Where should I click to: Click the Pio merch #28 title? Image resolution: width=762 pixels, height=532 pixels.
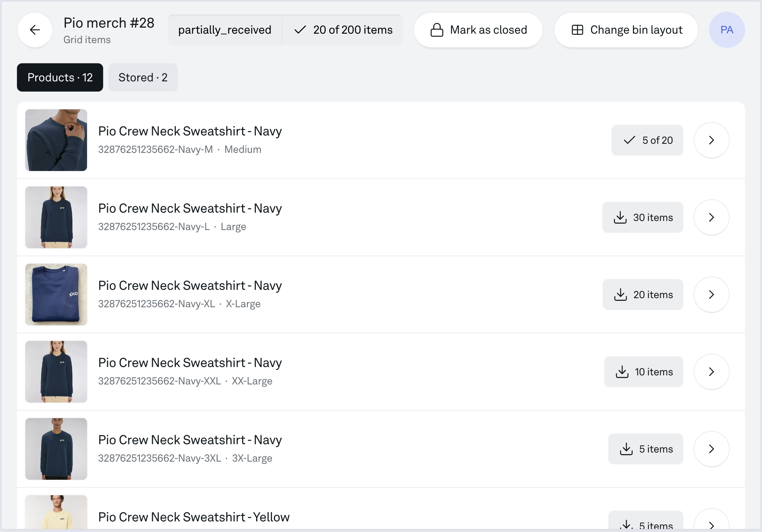click(x=109, y=23)
